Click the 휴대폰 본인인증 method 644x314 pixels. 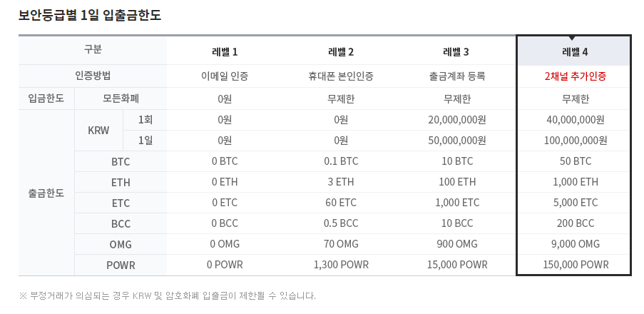pyautogui.click(x=341, y=76)
